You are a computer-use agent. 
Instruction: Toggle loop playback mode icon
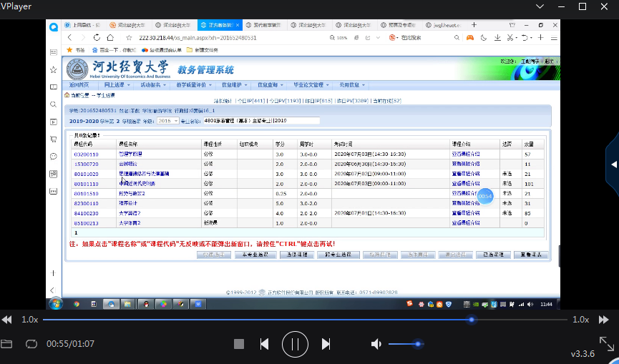click(31, 344)
